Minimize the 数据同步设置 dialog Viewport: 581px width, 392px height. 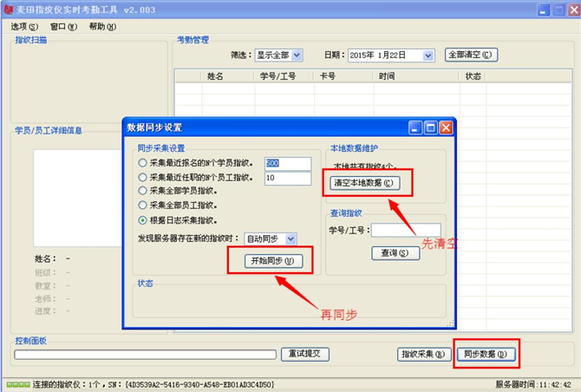415,127
